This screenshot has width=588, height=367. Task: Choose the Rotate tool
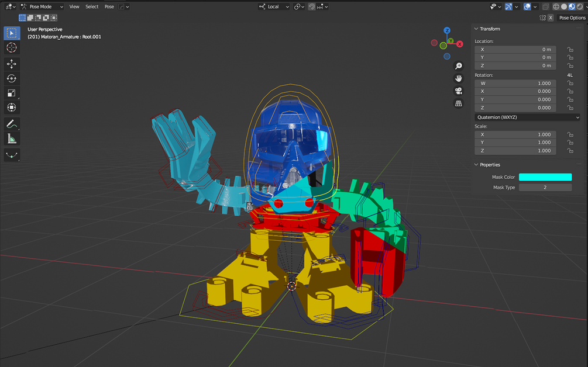[12, 79]
